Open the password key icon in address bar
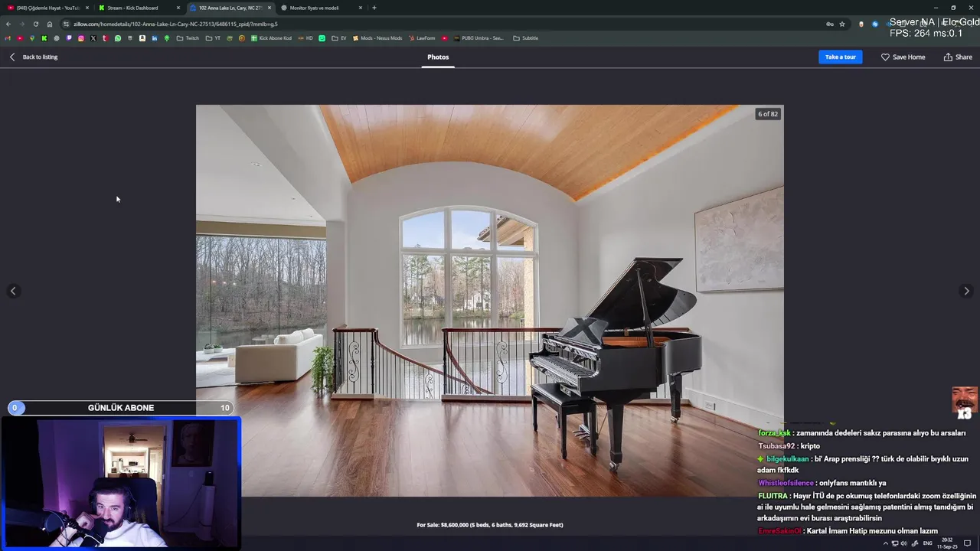 click(830, 24)
